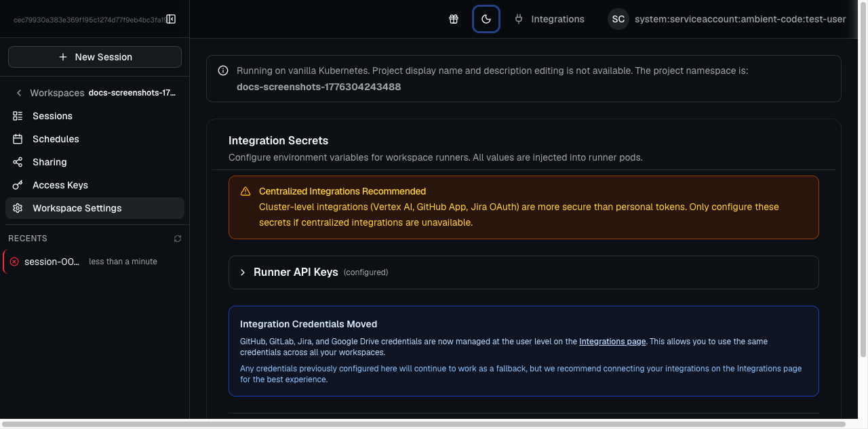Open the Integrations page link
The image size is (868, 429).
click(x=612, y=341)
